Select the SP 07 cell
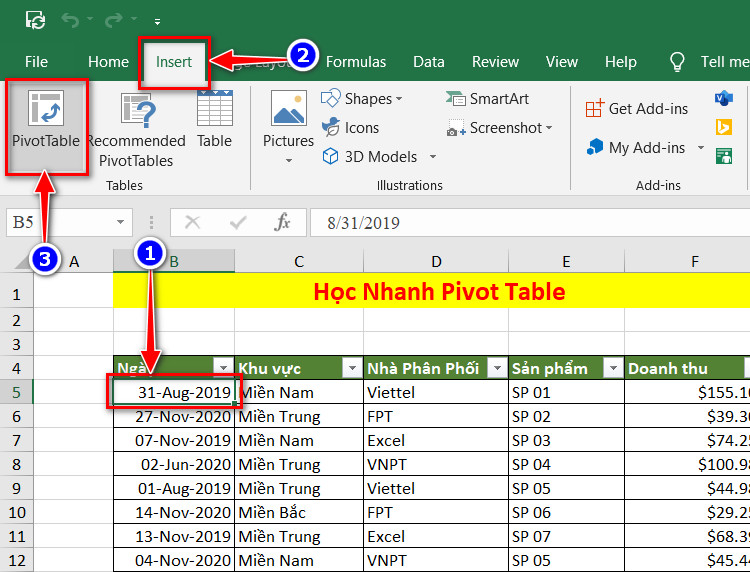 566,536
